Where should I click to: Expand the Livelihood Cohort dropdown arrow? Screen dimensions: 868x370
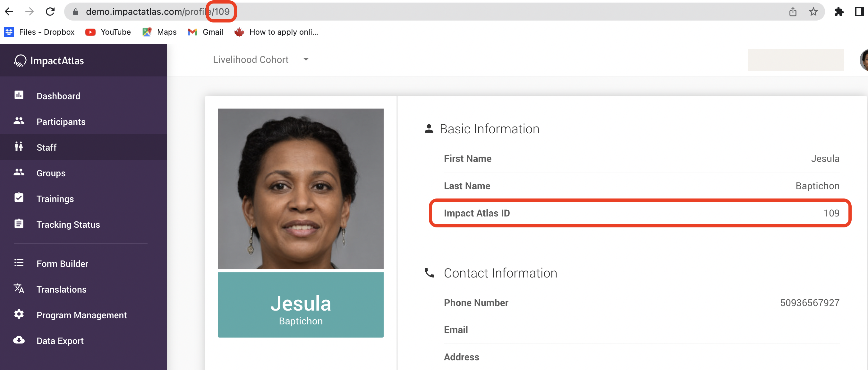tap(306, 60)
